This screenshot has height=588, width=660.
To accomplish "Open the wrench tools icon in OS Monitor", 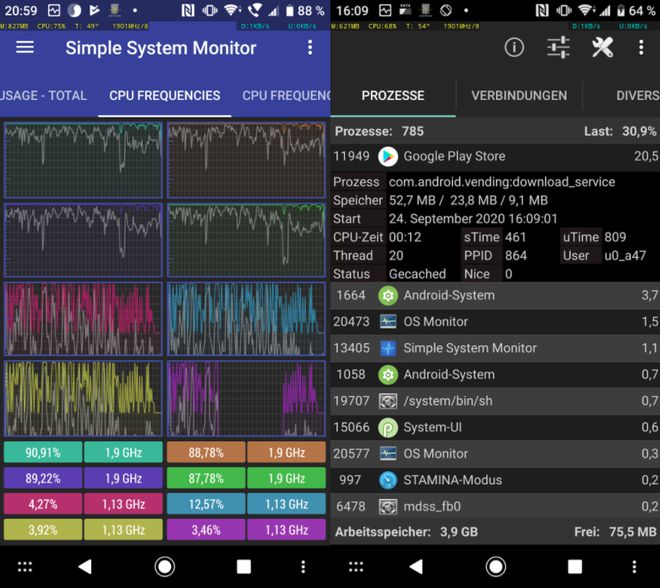I will tap(602, 47).
